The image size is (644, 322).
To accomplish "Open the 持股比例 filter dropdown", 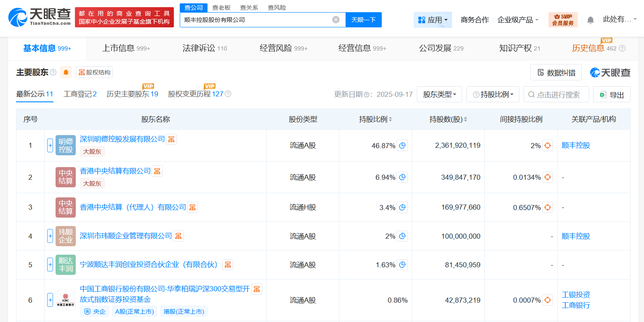I will pyautogui.click(x=492, y=95).
